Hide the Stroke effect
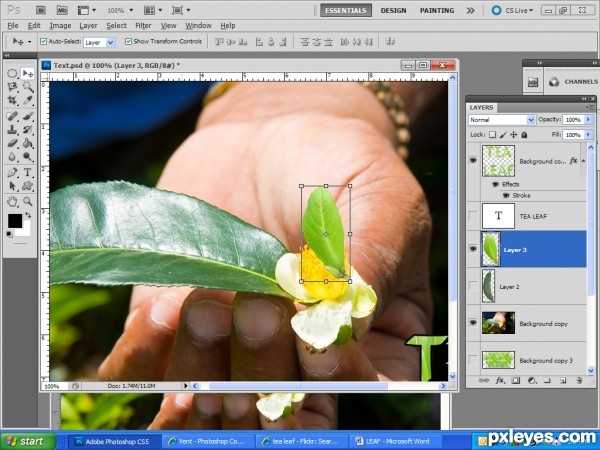This screenshot has height=450, width=600. (x=506, y=196)
